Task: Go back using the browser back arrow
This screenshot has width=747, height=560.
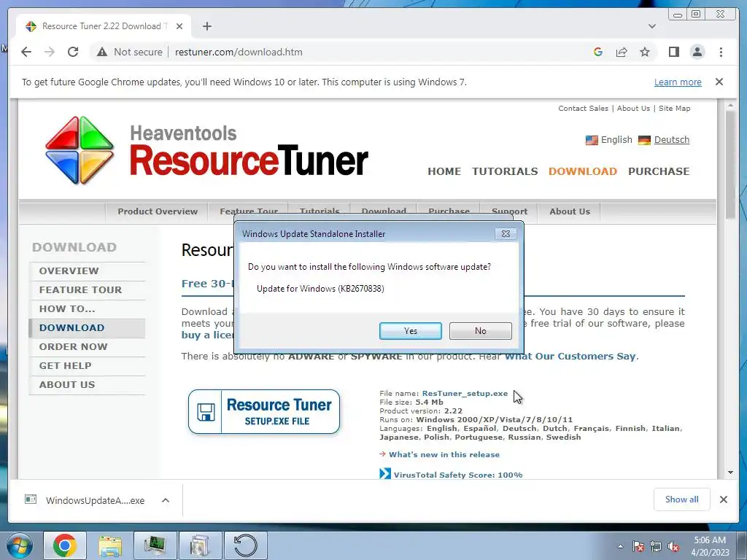Action: click(x=26, y=52)
